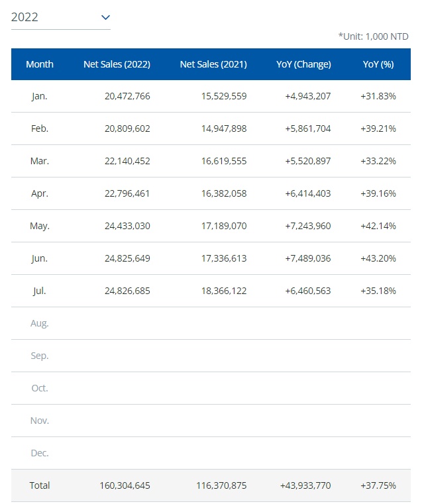Click Mar. 2021 sales value 16,619,555
Image resolution: width=424 pixels, height=504 pixels.
pos(223,161)
